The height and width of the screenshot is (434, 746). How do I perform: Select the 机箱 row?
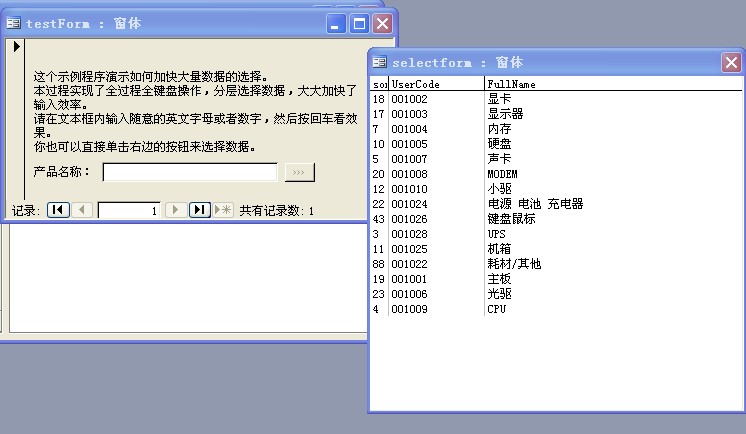(x=557, y=249)
